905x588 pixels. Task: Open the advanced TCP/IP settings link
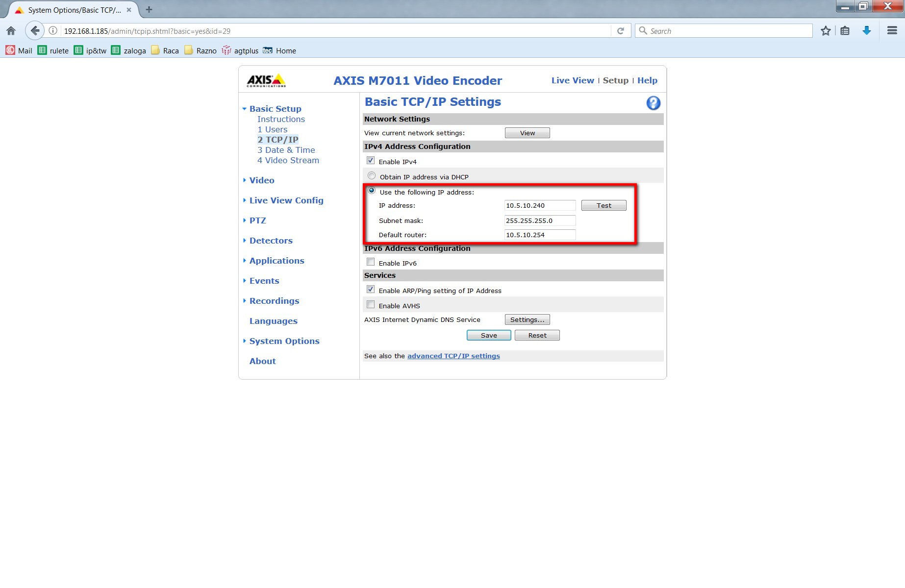(453, 356)
